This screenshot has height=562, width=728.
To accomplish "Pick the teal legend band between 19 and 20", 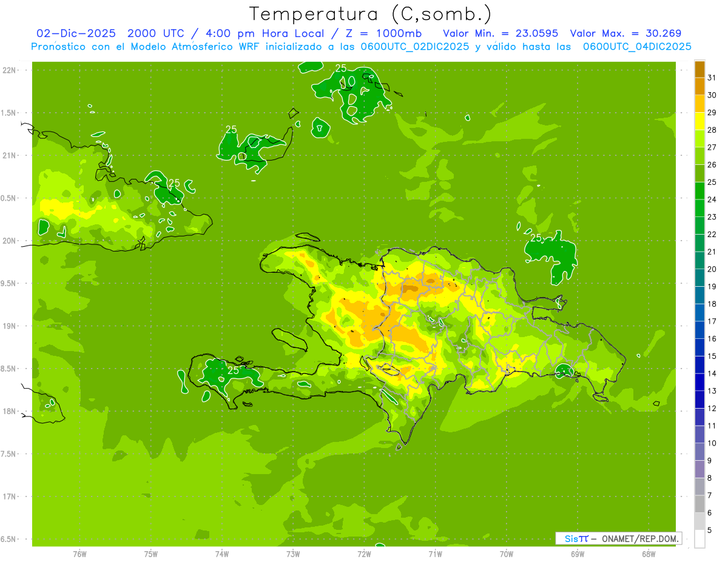I will [x=699, y=278].
